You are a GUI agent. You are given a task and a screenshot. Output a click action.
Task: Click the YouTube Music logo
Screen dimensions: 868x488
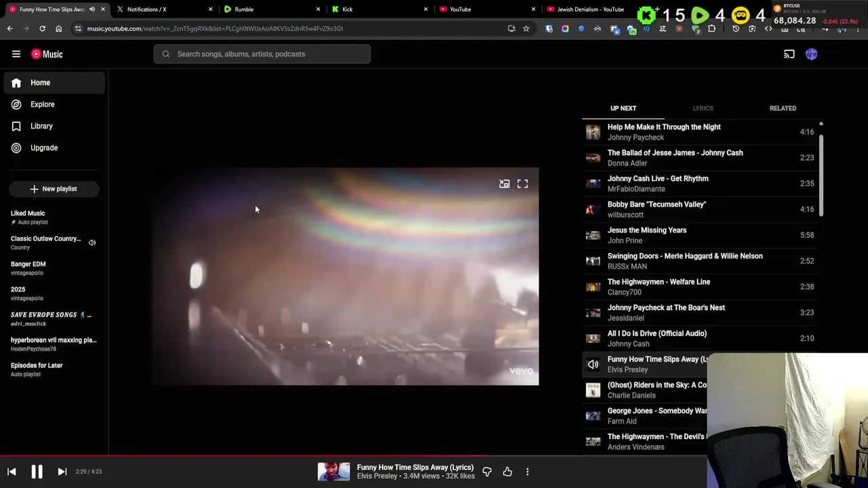pyautogui.click(x=47, y=54)
